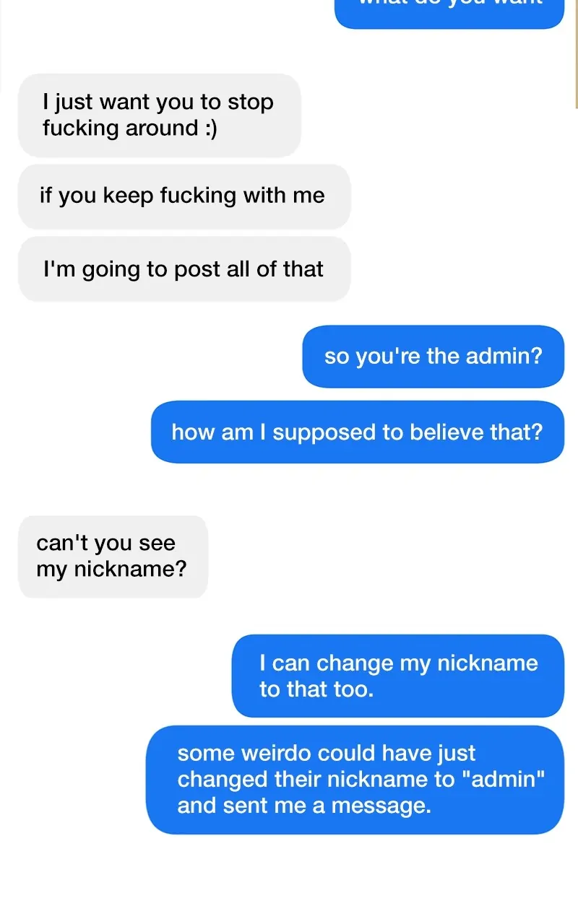Select the "I'm going to post all of that" bubble
The width and height of the screenshot is (578, 924).
tap(184, 269)
